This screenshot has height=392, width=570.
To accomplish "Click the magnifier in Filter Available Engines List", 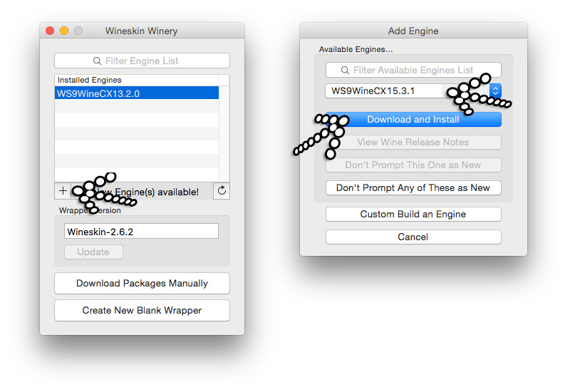I will [345, 70].
